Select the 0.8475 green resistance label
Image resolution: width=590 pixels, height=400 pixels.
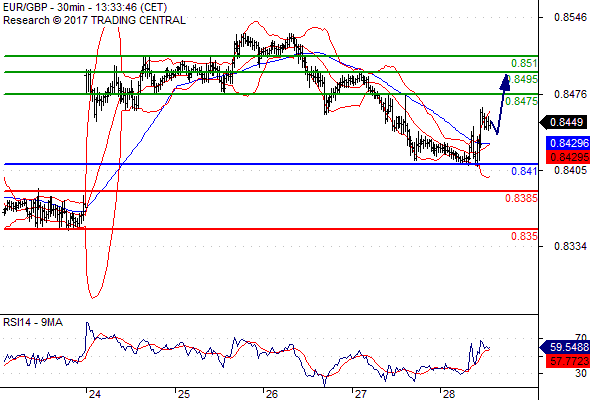pyautogui.click(x=522, y=101)
